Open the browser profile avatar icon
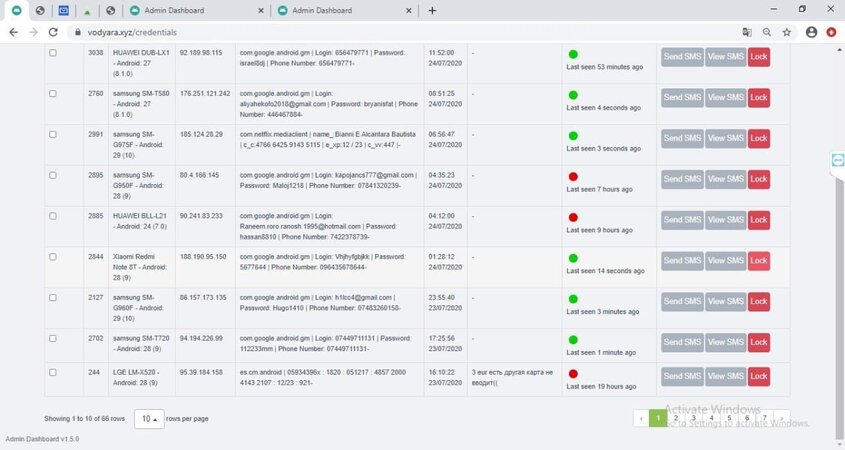845x450 pixels. [x=810, y=32]
